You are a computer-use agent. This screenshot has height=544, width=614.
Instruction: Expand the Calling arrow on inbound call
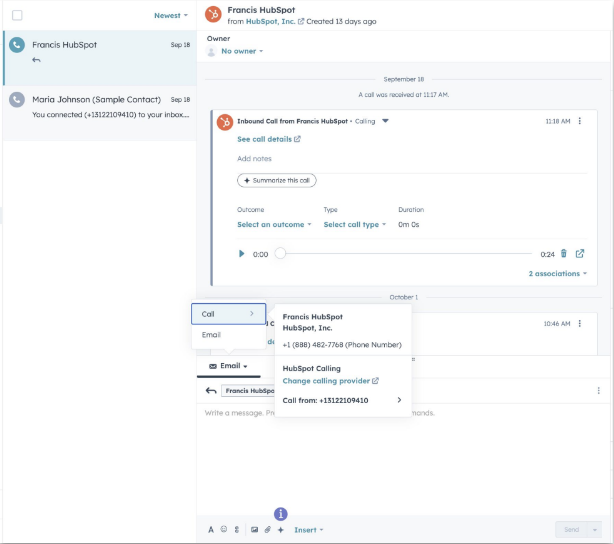[385, 121]
